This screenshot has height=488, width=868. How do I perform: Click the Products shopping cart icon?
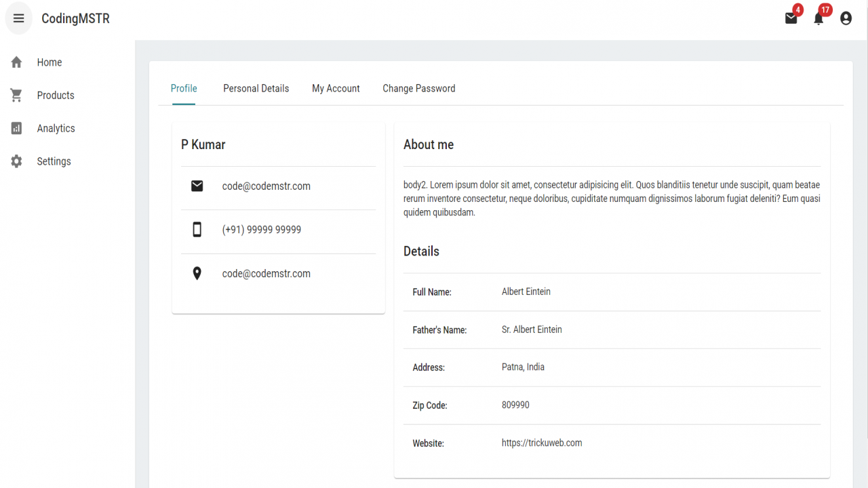pos(17,96)
